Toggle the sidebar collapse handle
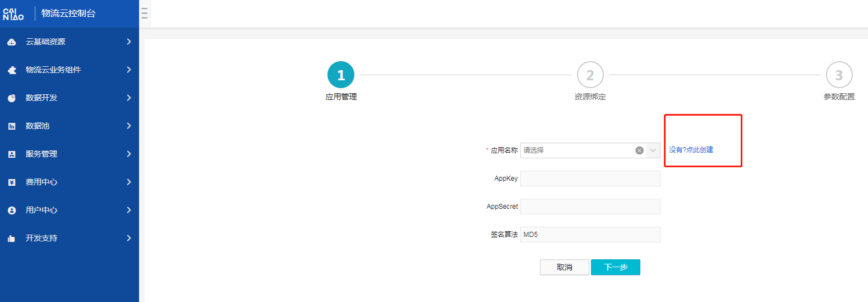868x302 pixels. 145,13
